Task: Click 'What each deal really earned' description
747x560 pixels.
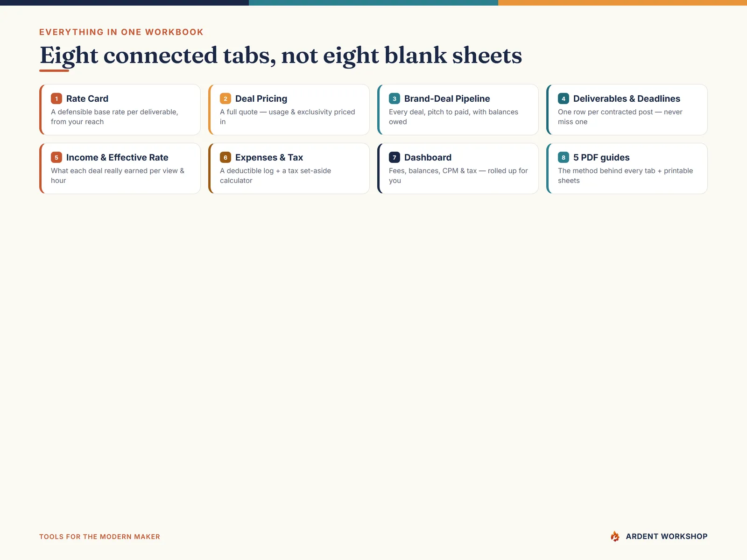Action: coord(118,175)
